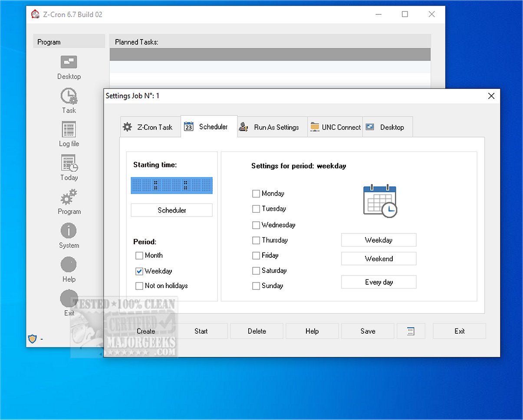Click the Help button in settings dialog

coord(312,331)
